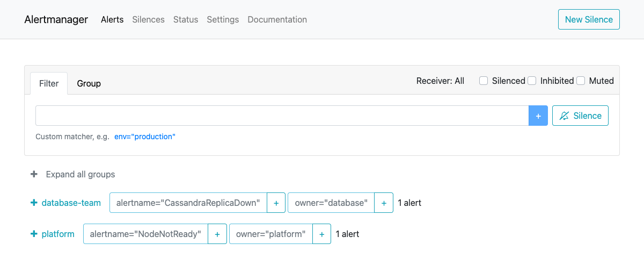Open the Silences page

(148, 19)
